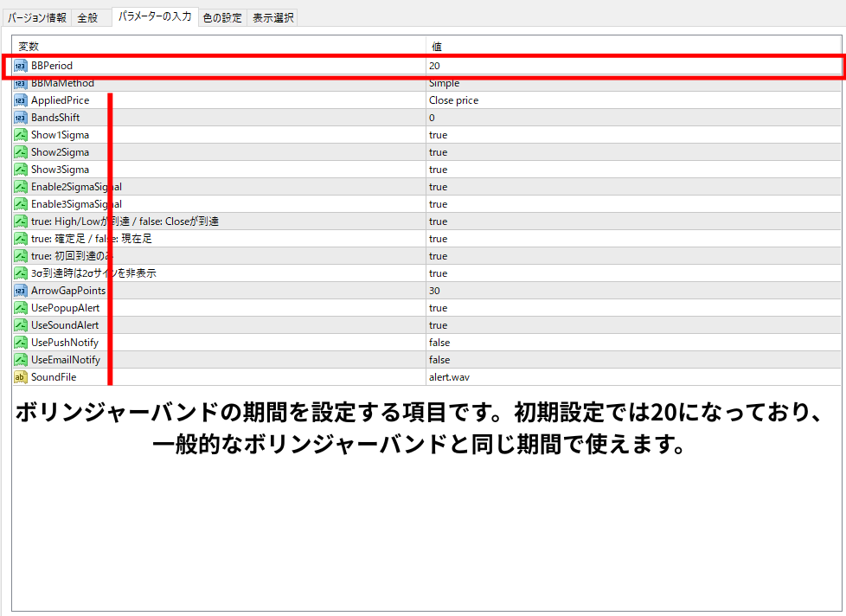846x616 pixels.
Task: Switch to the バージョン情報 tab
Action: (37, 17)
